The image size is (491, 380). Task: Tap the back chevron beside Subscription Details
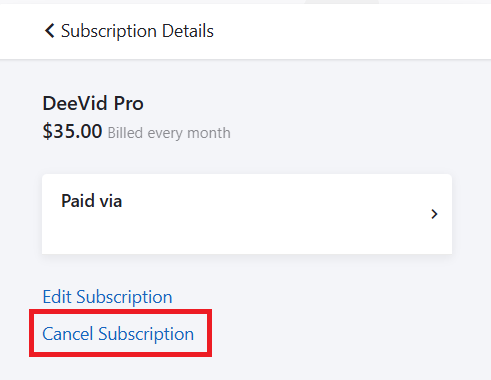[x=50, y=31]
